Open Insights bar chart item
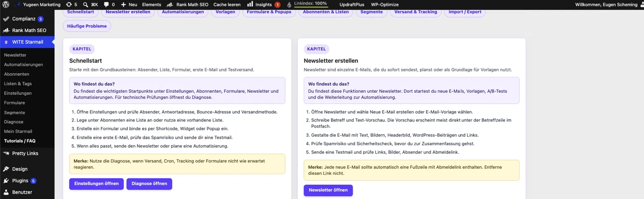Viewport: 644px width, 199px height. tap(260, 5)
